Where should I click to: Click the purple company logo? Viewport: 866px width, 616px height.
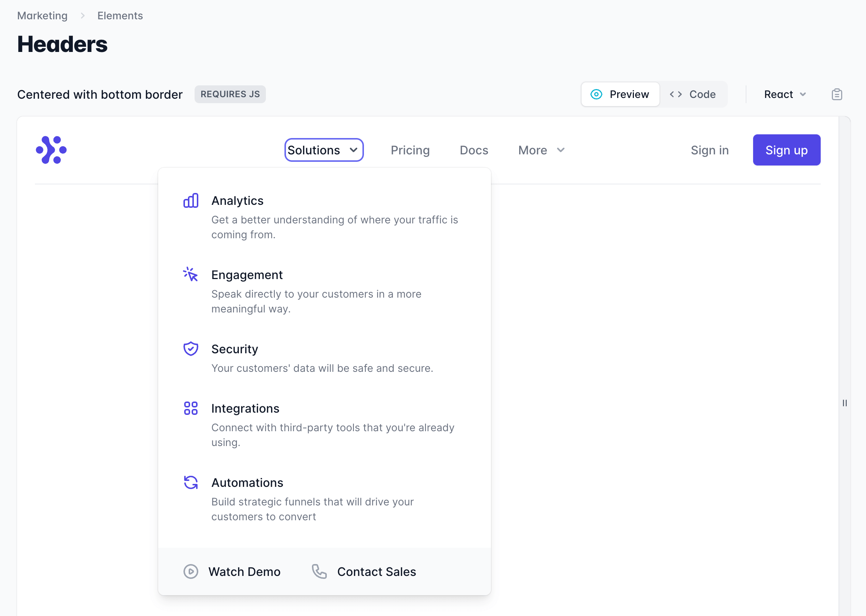click(51, 150)
